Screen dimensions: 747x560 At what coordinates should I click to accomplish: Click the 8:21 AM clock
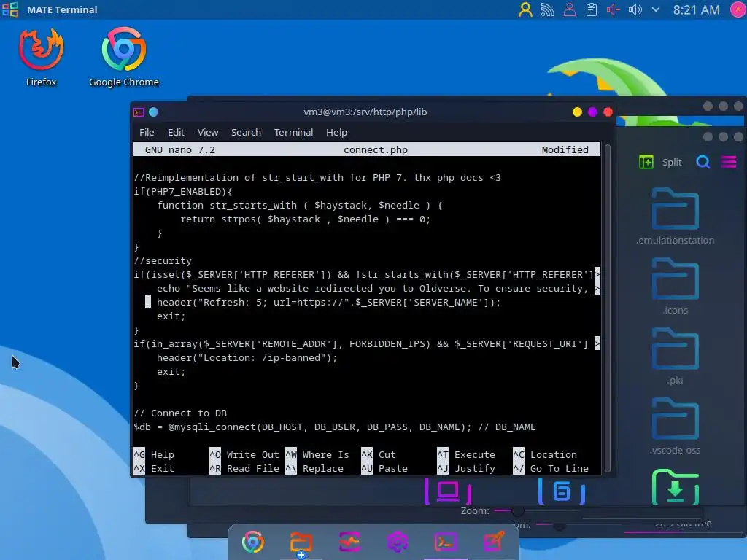[x=696, y=9]
